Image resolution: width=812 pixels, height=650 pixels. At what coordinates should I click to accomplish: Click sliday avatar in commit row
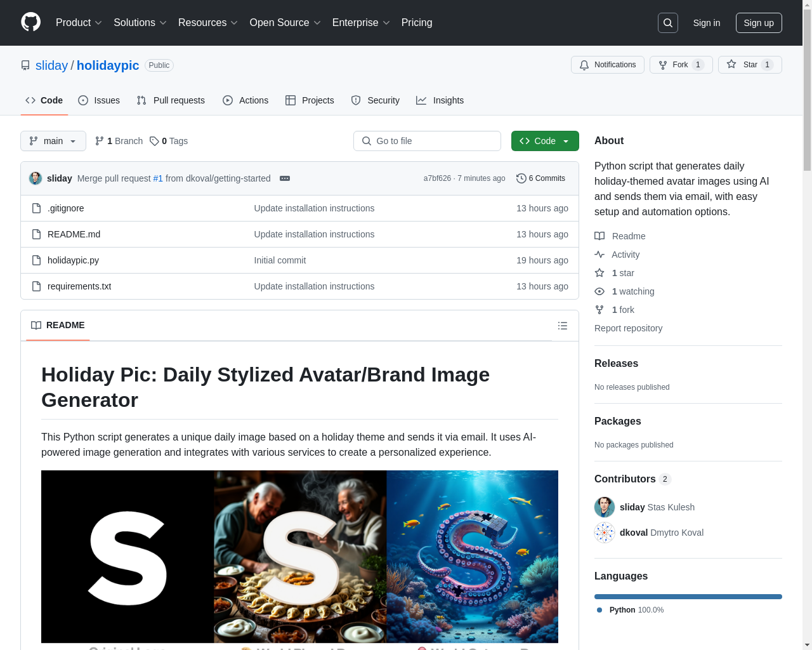tap(36, 178)
